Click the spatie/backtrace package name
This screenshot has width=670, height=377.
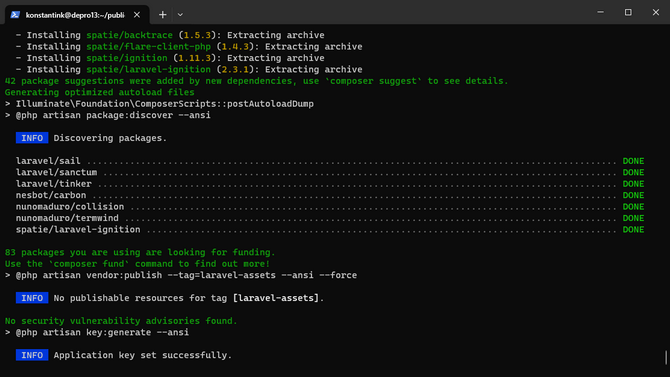tap(129, 35)
